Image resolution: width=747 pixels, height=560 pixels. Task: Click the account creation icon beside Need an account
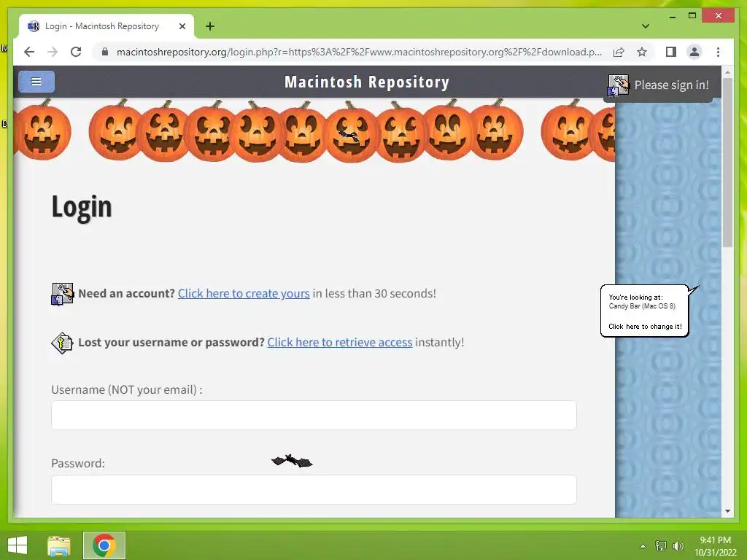pyautogui.click(x=62, y=294)
